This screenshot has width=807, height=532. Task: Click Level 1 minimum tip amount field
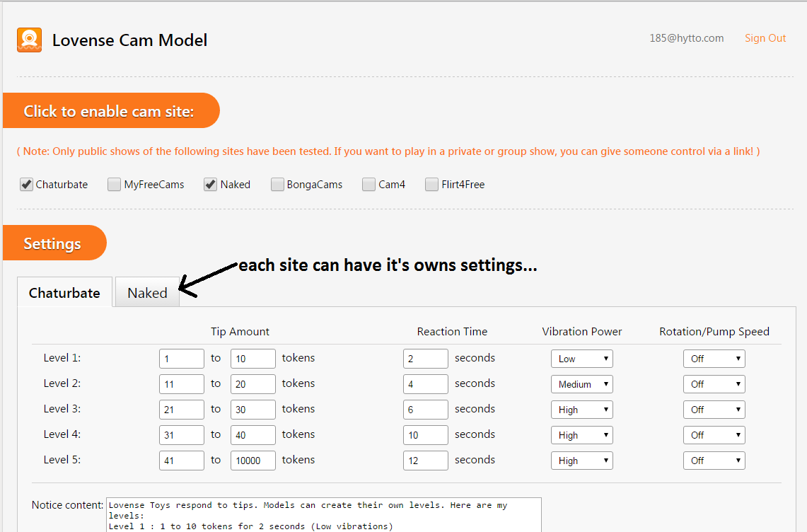coord(181,359)
